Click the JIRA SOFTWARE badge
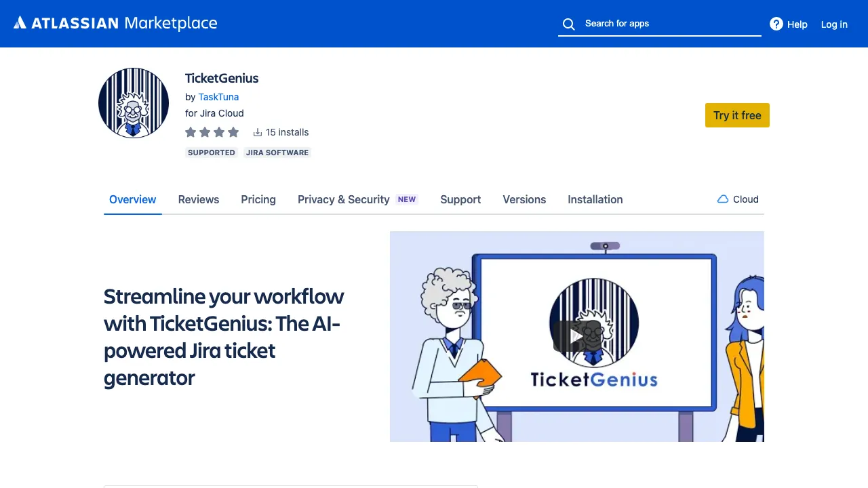 tap(277, 152)
